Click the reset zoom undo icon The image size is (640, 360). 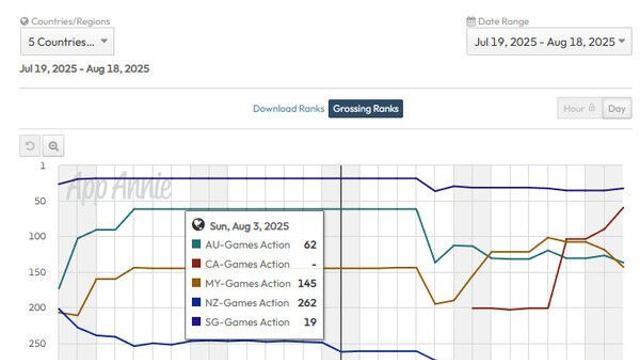[30, 146]
